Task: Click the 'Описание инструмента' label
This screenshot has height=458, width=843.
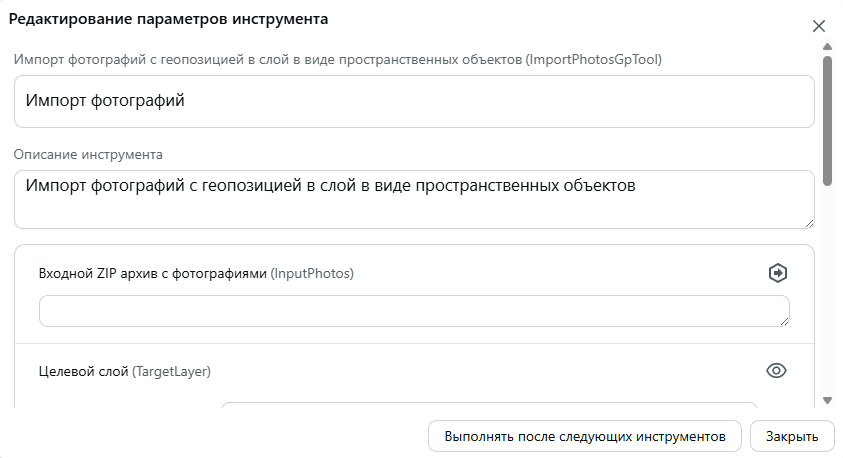Action: coord(88,155)
